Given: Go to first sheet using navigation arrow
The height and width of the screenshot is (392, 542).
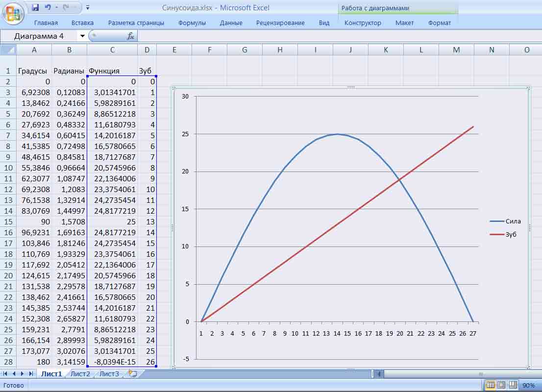Looking at the screenshot, I should [x=6, y=374].
